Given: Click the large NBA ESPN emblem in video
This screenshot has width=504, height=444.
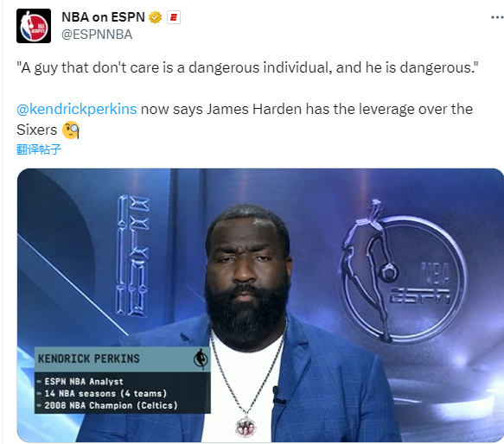Looking at the screenshot, I should pos(403,271).
